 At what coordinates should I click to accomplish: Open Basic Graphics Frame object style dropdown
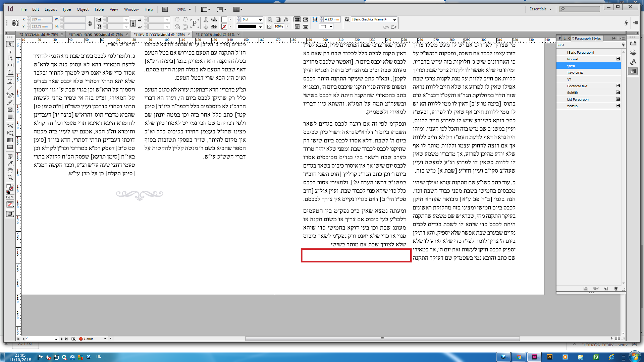(394, 19)
